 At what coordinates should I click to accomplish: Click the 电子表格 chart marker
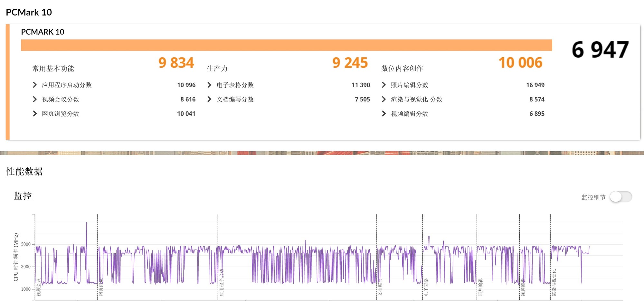(x=426, y=287)
